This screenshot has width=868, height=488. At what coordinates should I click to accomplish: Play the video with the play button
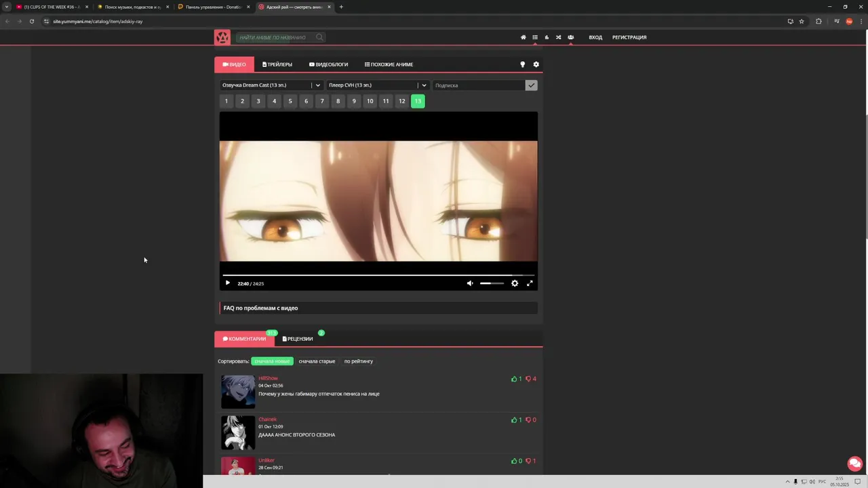(x=227, y=283)
